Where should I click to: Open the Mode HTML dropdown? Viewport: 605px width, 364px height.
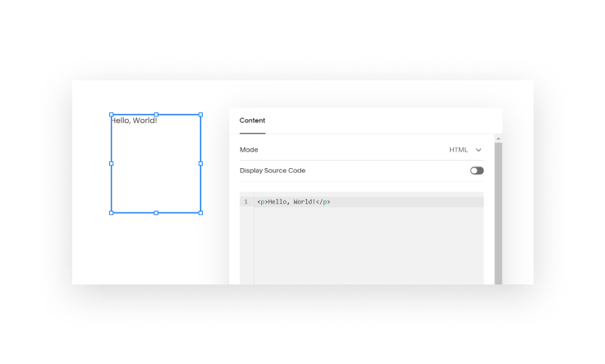point(465,150)
